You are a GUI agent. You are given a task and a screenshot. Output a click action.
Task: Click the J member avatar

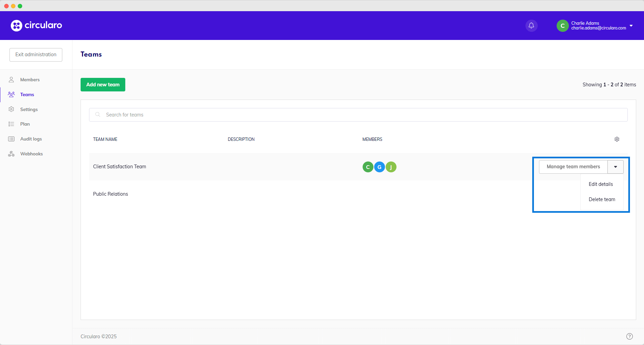391,167
